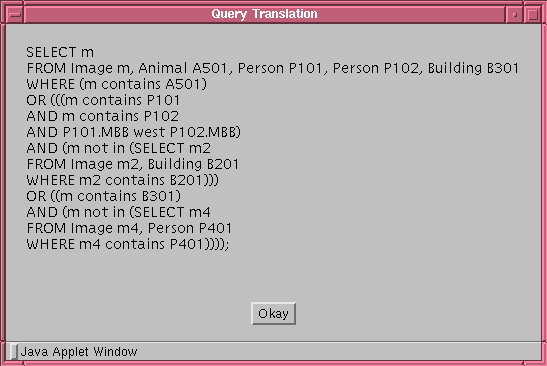Click the small handle beside Java Applet Window
547x366 pixels.
pos(13,351)
